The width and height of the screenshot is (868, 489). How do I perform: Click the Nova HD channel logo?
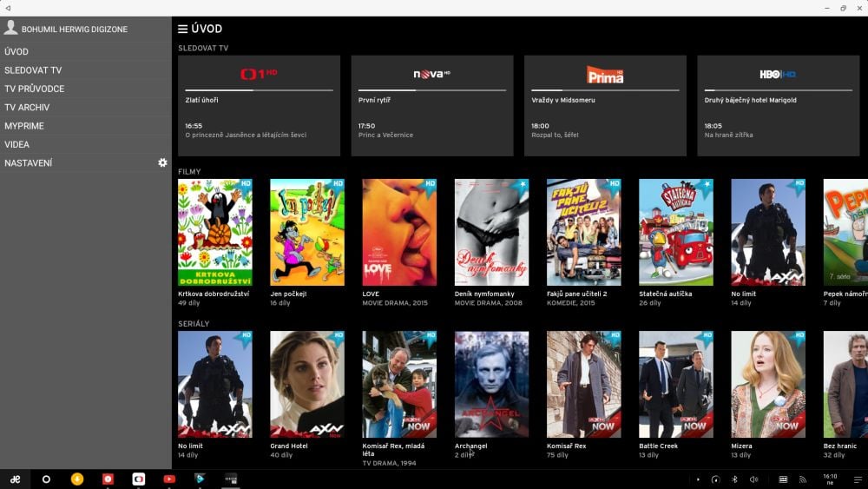pos(431,74)
